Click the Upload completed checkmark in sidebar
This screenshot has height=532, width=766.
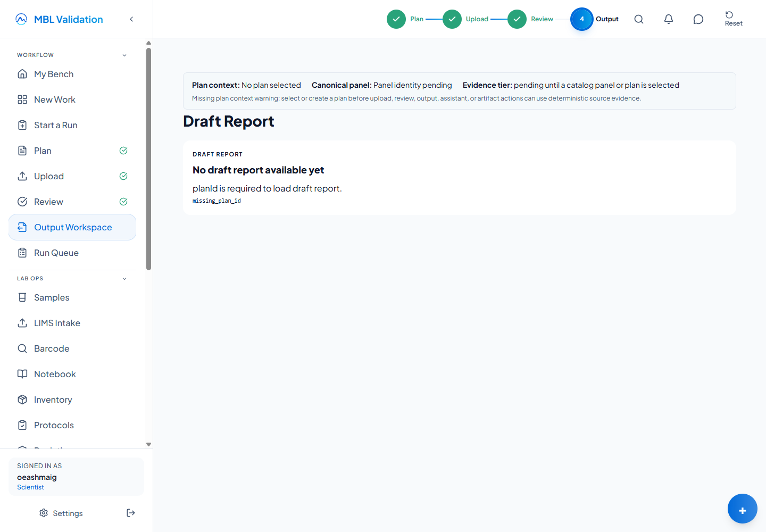[x=123, y=176]
